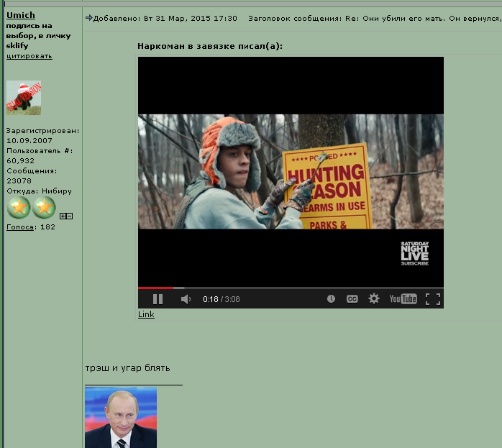Click Umich's avatar image
The width and height of the screenshot is (502, 448).
tap(24, 98)
